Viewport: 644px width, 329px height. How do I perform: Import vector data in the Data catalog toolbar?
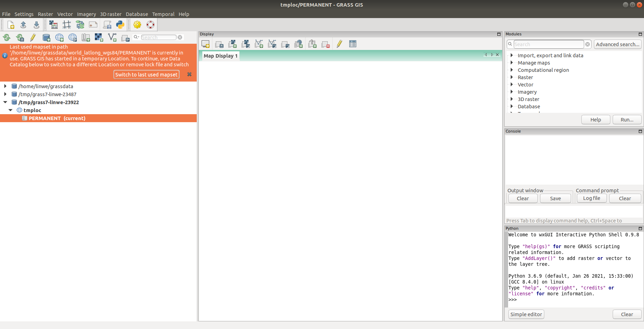click(x=112, y=37)
